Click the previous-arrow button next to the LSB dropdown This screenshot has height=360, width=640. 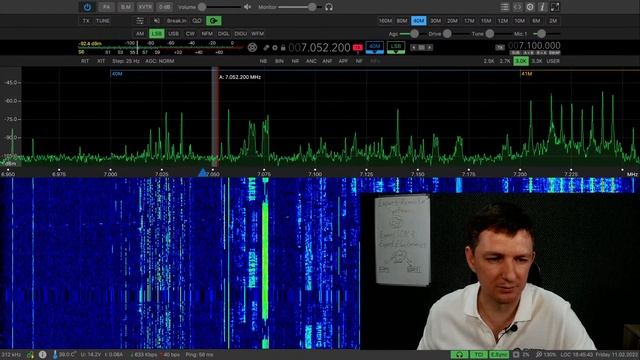[413, 48]
